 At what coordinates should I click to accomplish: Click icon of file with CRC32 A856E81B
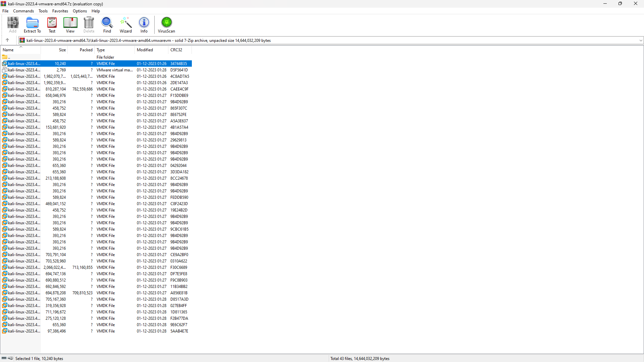tap(5, 293)
